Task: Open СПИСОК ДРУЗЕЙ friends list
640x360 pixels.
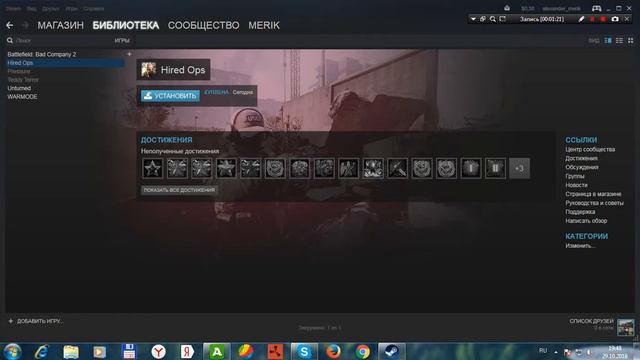Action: click(591, 321)
